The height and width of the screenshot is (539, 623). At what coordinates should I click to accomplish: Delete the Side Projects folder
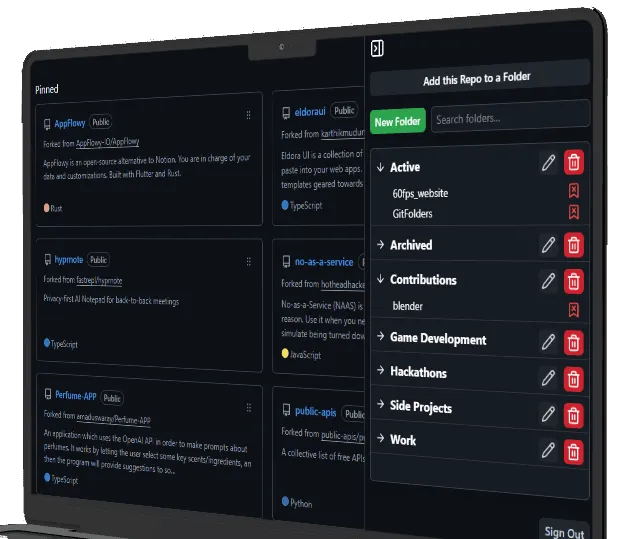click(573, 416)
